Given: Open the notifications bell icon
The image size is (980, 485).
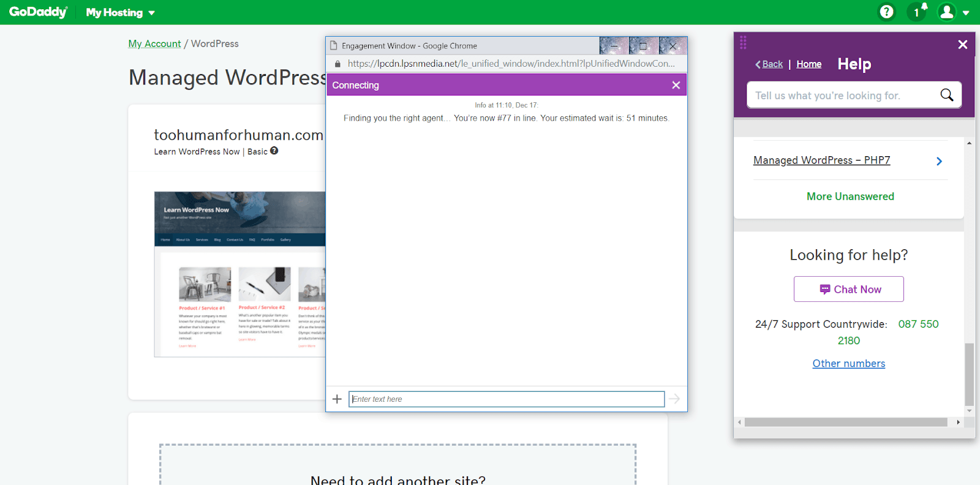Looking at the screenshot, I should pyautogui.click(x=918, y=11).
